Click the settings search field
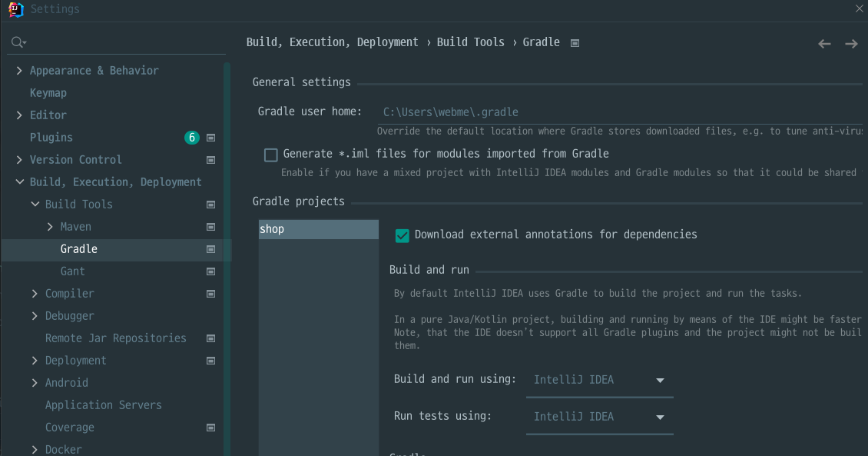Viewport: 868px width, 456px height. tap(116, 42)
